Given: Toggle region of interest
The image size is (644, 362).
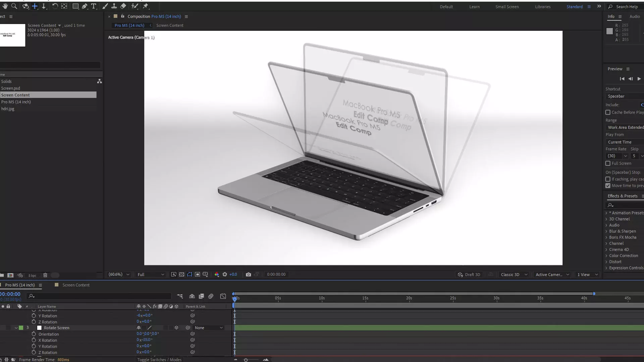Looking at the screenshot, I should point(198,275).
